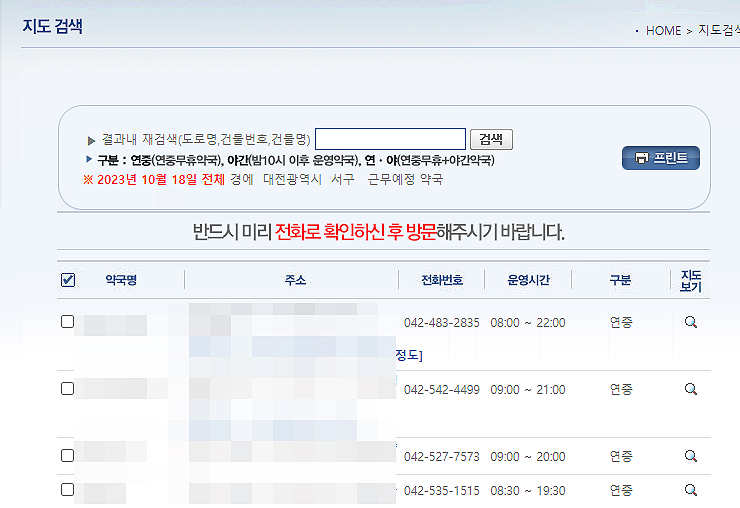Image resolution: width=740 pixels, height=508 pixels.
Task: Click the 지도보기 column header
Action: point(691,281)
